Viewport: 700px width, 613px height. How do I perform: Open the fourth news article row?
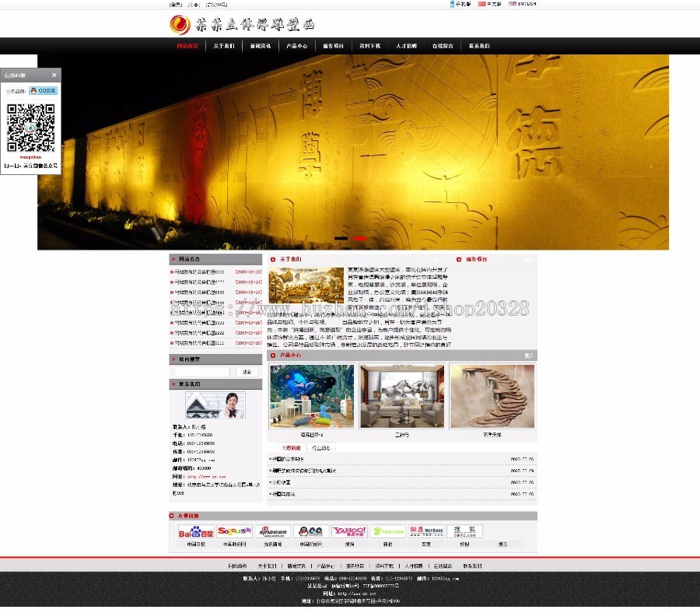point(402,494)
